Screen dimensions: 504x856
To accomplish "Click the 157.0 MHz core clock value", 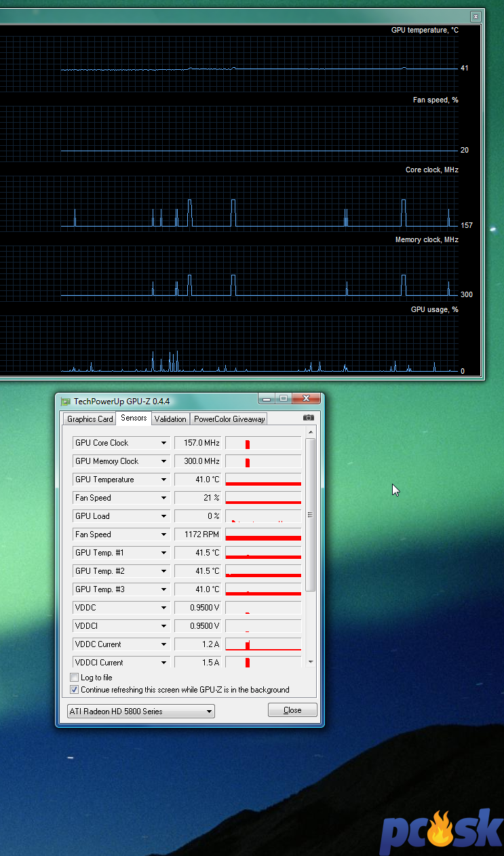I will [197, 443].
